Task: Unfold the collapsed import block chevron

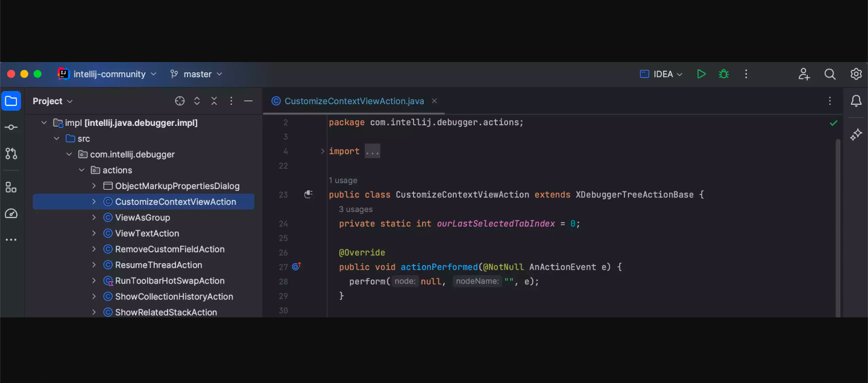Action: click(x=322, y=151)
